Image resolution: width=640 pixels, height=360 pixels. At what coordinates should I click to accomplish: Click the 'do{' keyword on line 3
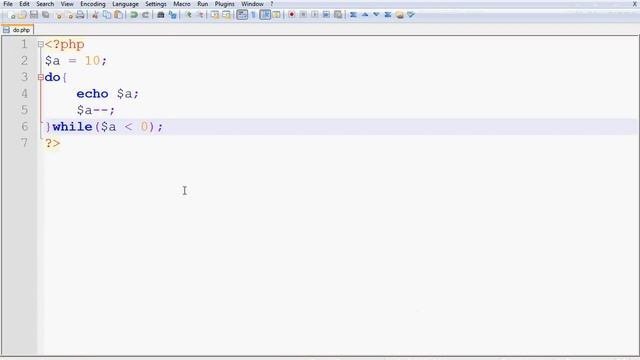56,77
